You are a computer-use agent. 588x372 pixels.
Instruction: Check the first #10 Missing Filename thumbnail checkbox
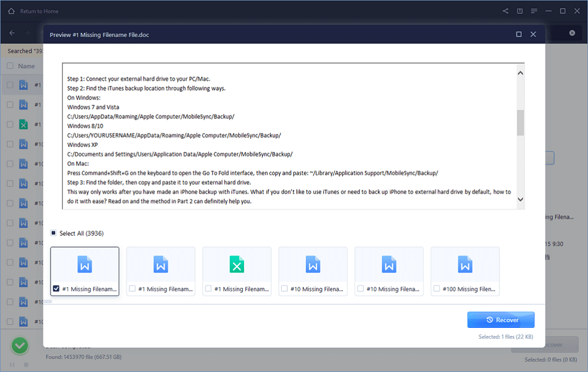[284, 288]
